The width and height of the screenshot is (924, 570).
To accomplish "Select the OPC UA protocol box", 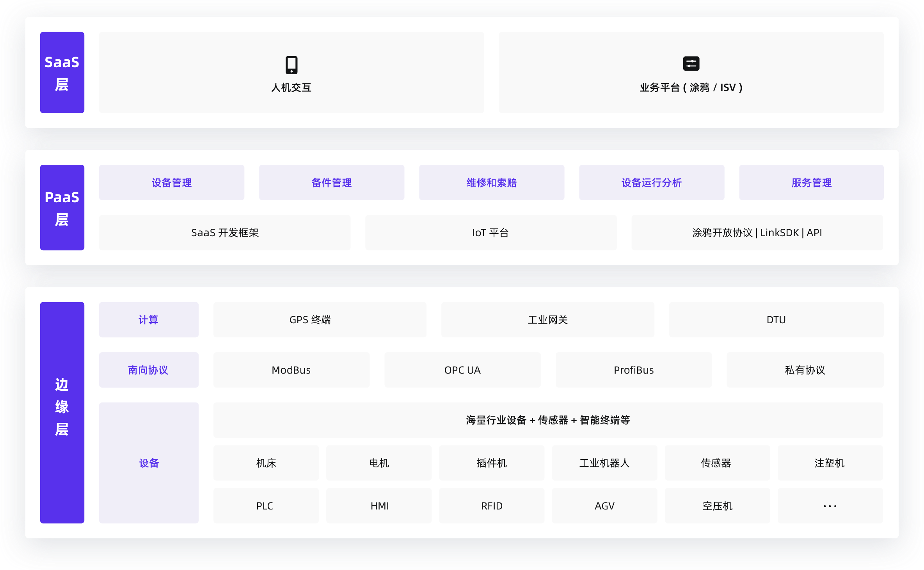I will tap(462, 370).
